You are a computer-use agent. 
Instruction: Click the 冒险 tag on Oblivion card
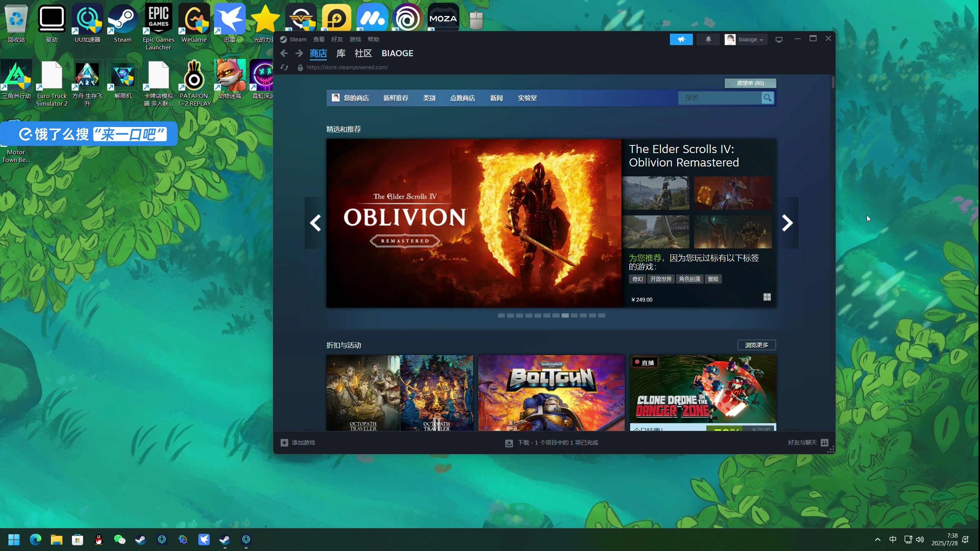713,279
